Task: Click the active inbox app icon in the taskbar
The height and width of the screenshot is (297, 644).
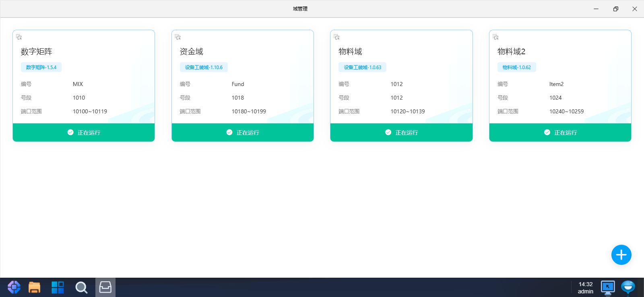Action: tap(105, 287)
